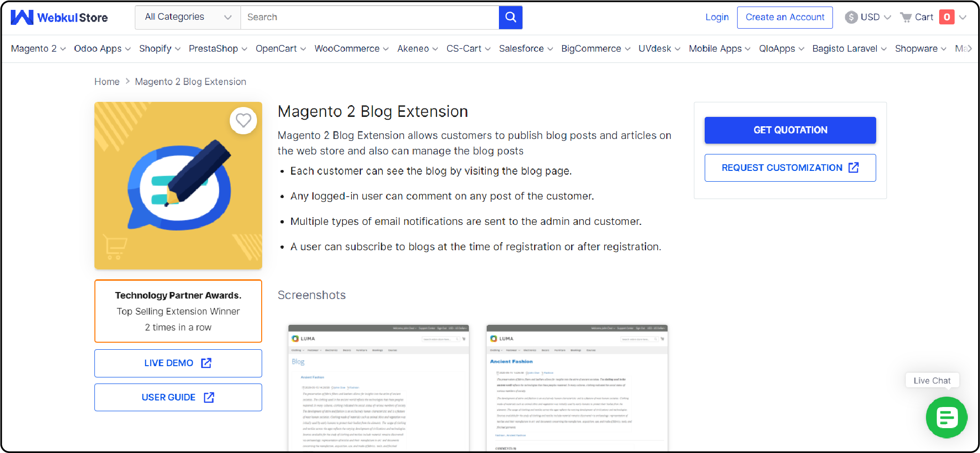Click the GET QUOTATION button
The image size is (980, 453).
tap(790, 130)
